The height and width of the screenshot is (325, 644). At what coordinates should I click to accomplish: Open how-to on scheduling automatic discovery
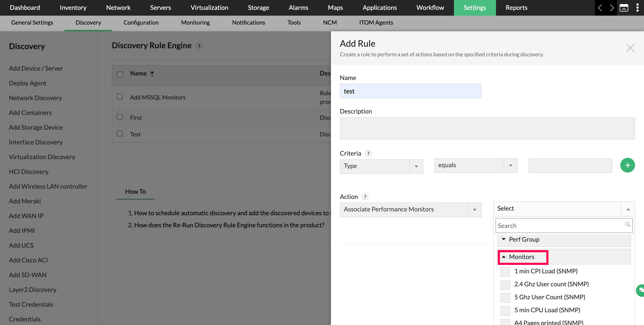[x=233, y=213]
